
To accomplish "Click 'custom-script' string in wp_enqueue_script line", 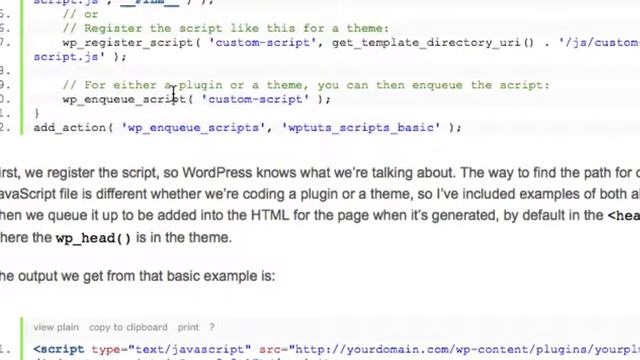I will coord(255,100).
